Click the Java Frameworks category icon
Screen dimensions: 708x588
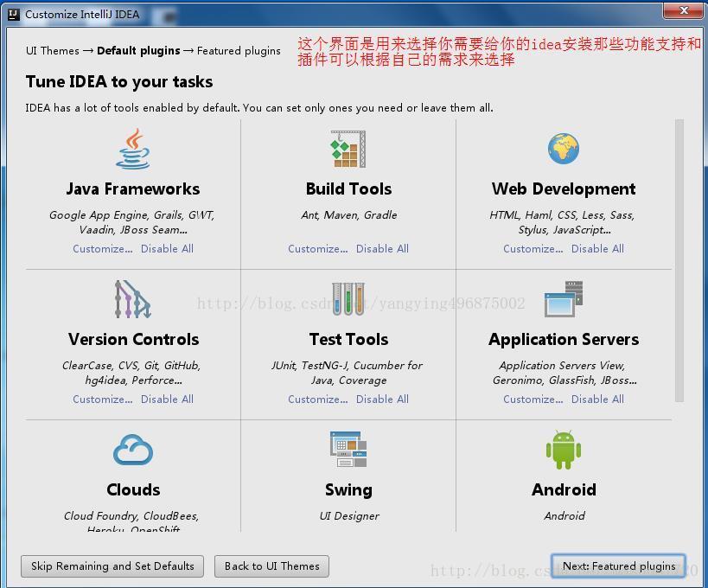(133, 149)
